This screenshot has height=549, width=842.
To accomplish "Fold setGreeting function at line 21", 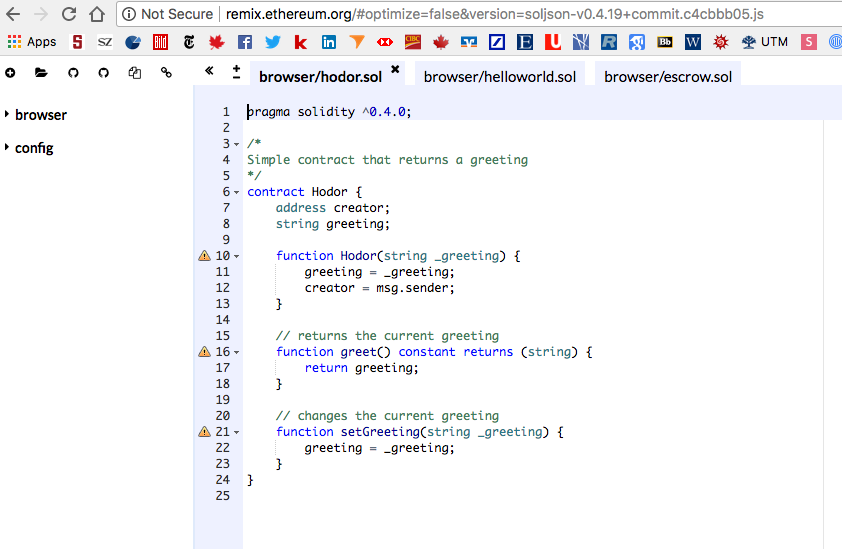I will coord(236,432).
